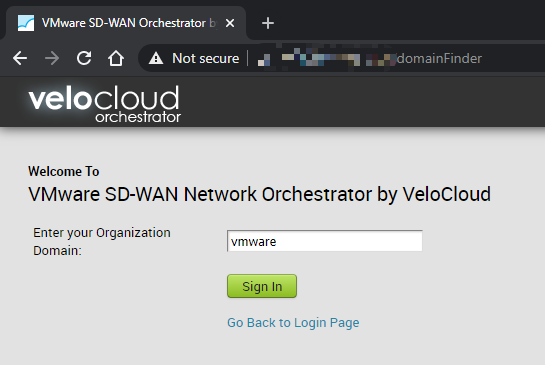Focus the address bar at domainFinder URL
The height and width of the screenshot is (365, 545).
(439, 58)
